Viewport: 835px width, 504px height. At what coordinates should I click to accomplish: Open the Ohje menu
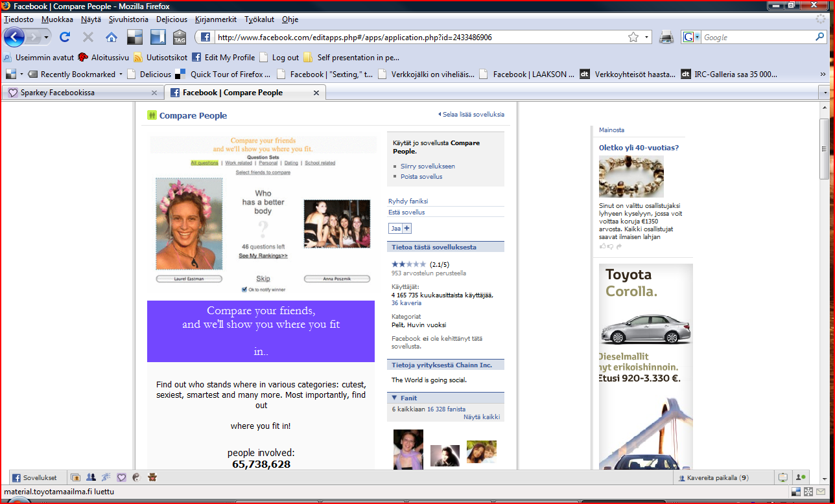290,19
